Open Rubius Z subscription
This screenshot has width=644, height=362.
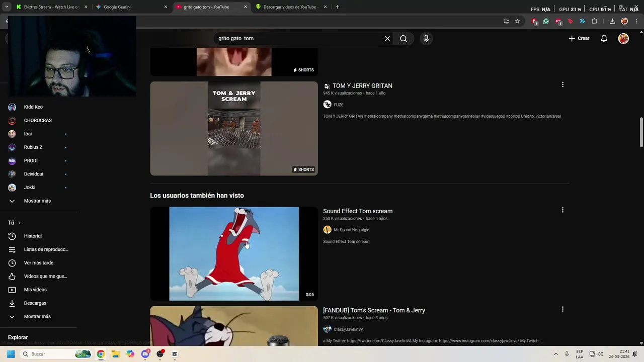point(38,147)
